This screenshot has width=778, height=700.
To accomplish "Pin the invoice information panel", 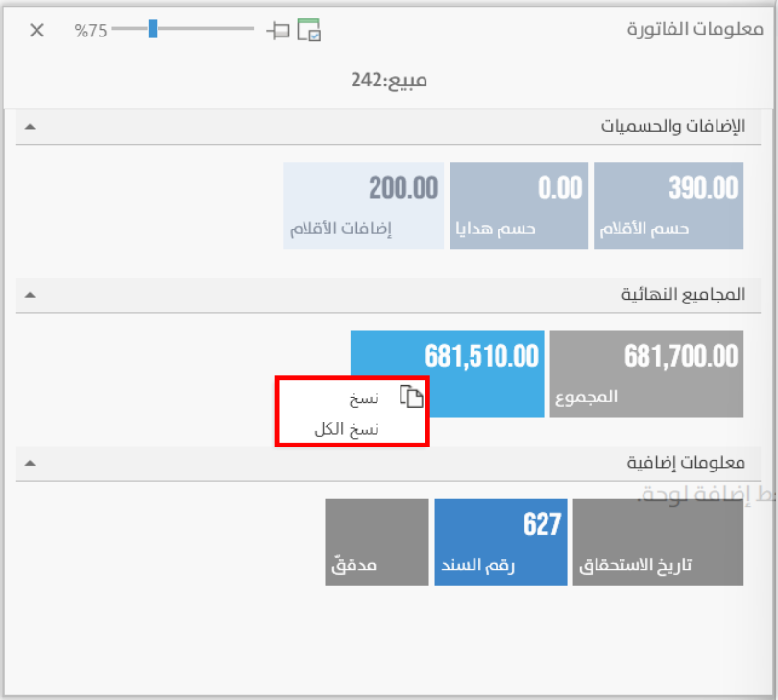I will pos(279,31).
